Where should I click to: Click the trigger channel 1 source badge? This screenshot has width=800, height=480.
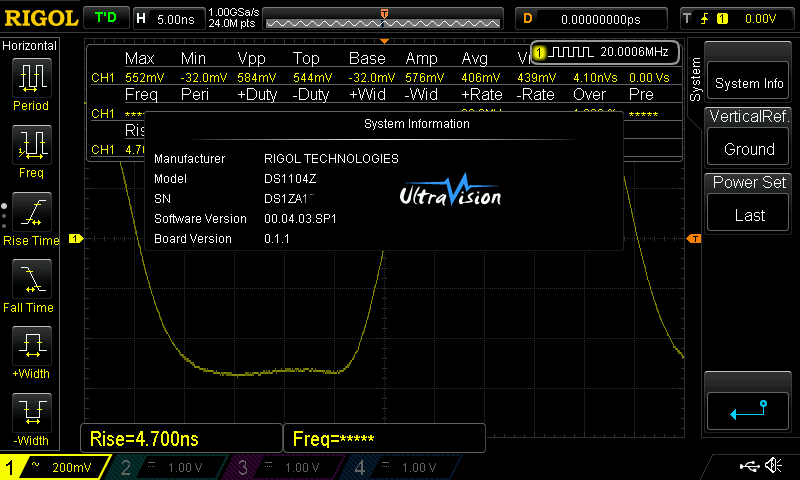[x=722, y=19]
